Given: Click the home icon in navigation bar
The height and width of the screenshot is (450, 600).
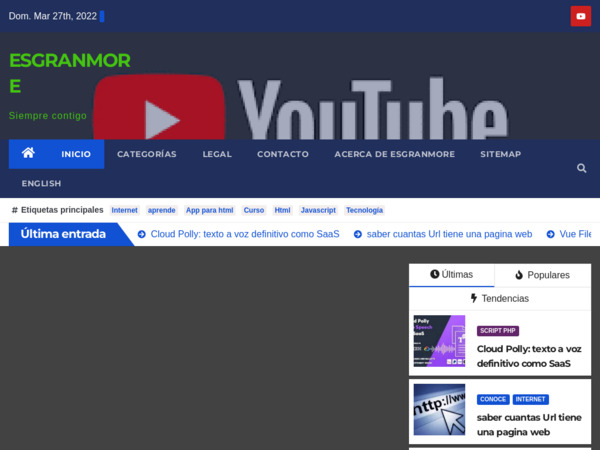Looking at the screenshot, I should (x=28, y=153).
